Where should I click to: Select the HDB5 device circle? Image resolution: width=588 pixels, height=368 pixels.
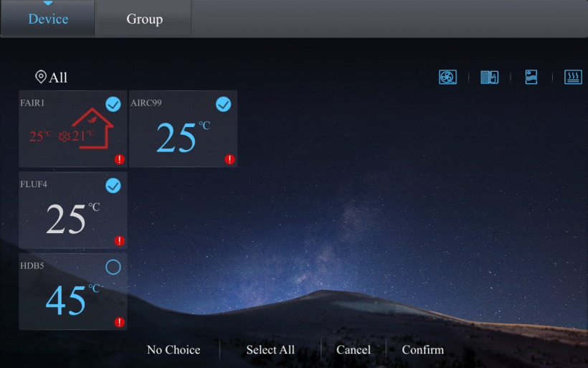(113, 268)
